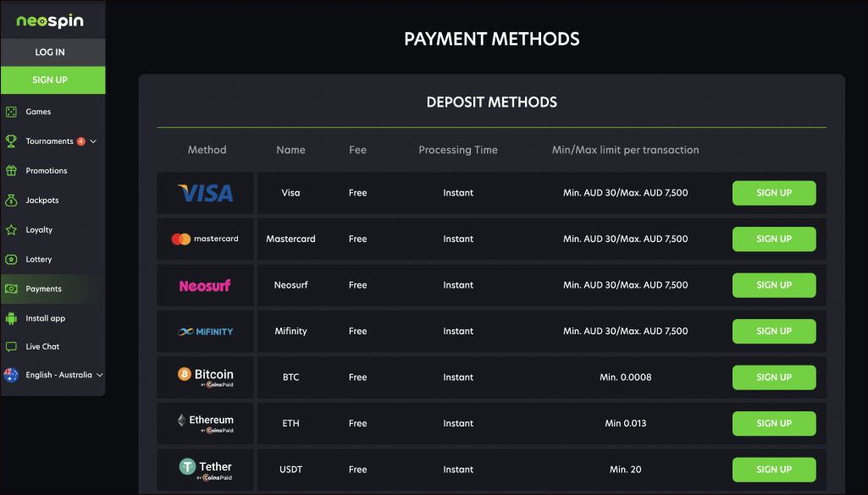Click the Android Install app icon

11,318
